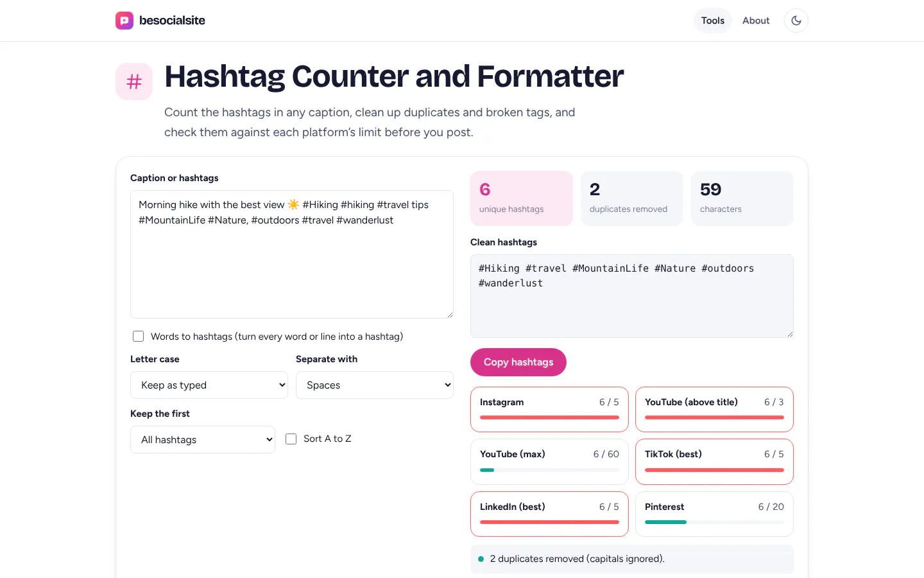Click the Clean hashtags box resize grip

[x=790, y=334]
